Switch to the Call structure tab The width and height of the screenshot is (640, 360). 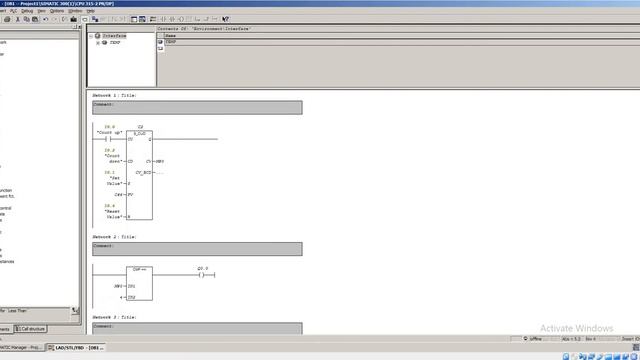(31, 329)
